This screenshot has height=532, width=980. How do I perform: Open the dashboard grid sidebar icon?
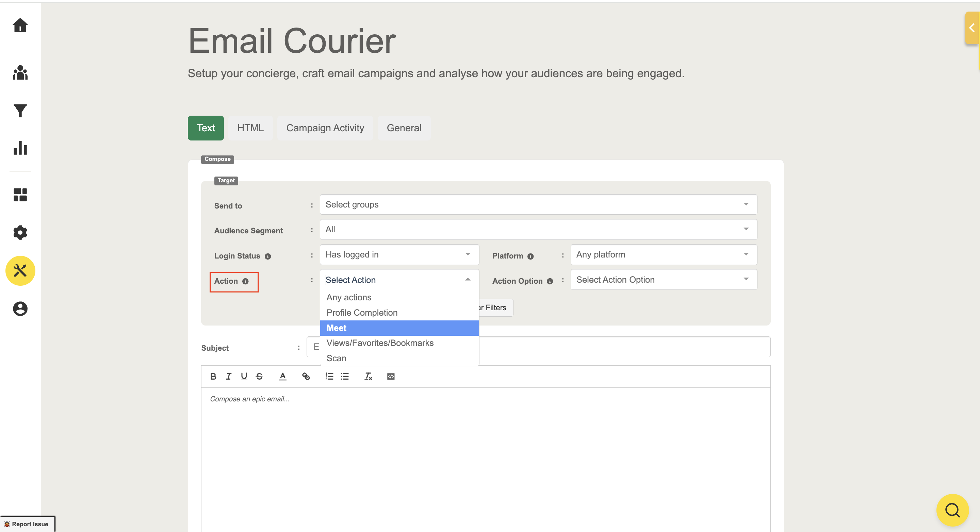click(20, 195)
